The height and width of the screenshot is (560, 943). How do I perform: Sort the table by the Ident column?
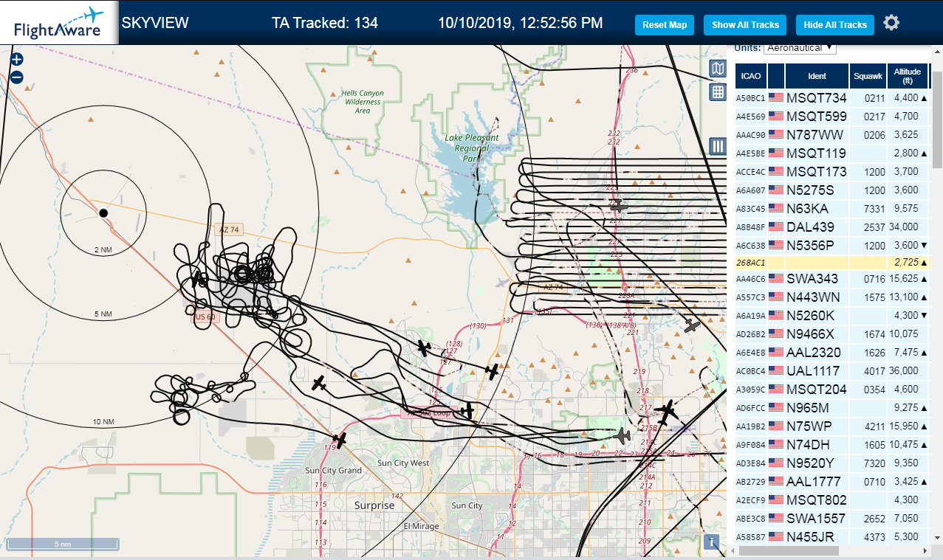817,75
